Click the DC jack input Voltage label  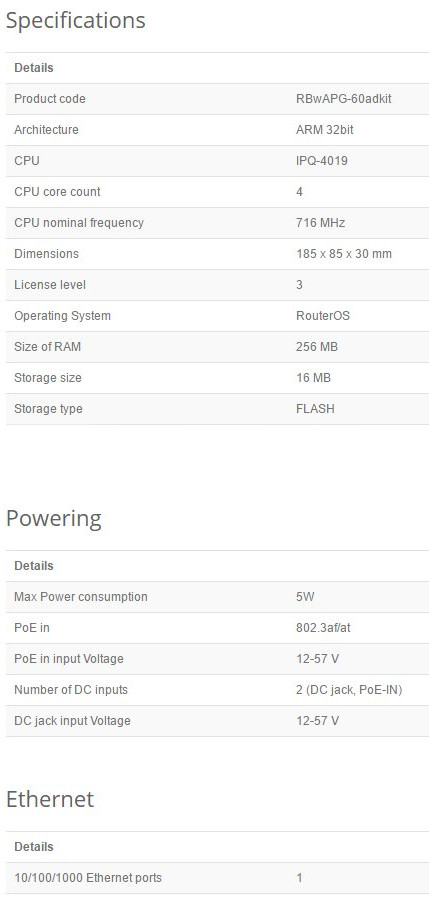72,721
